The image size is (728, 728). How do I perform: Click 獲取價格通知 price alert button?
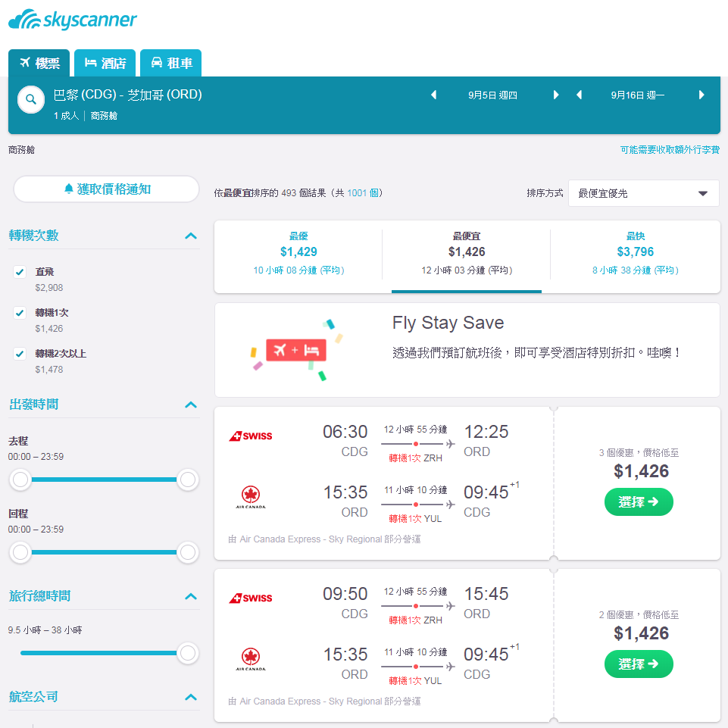pos(106,189)
